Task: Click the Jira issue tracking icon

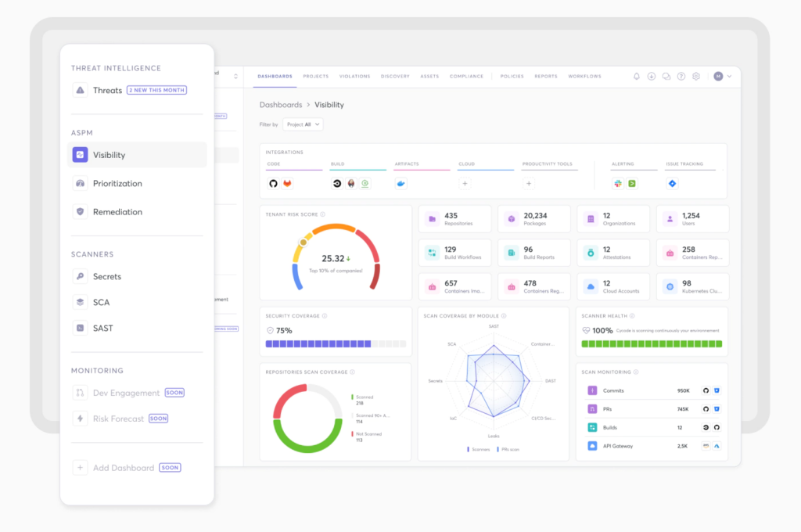Action: pos(672,184)
